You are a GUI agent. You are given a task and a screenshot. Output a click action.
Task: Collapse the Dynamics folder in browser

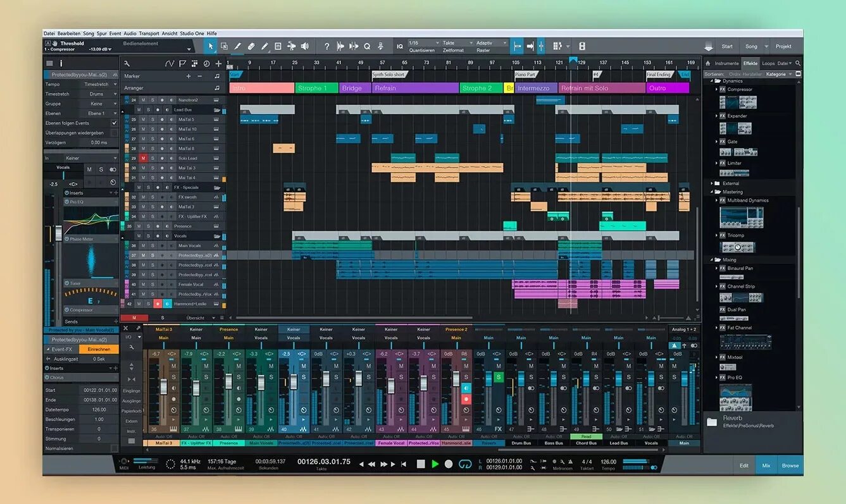[712, 81]
